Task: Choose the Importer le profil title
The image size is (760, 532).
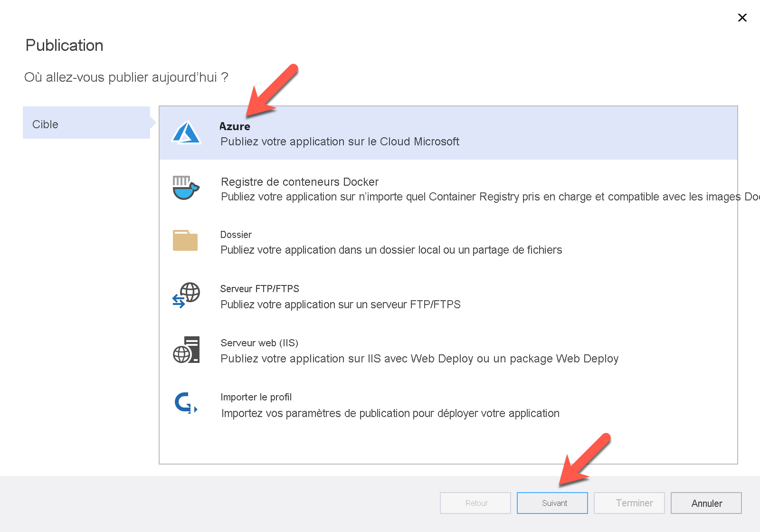Action: pos(256,397)
